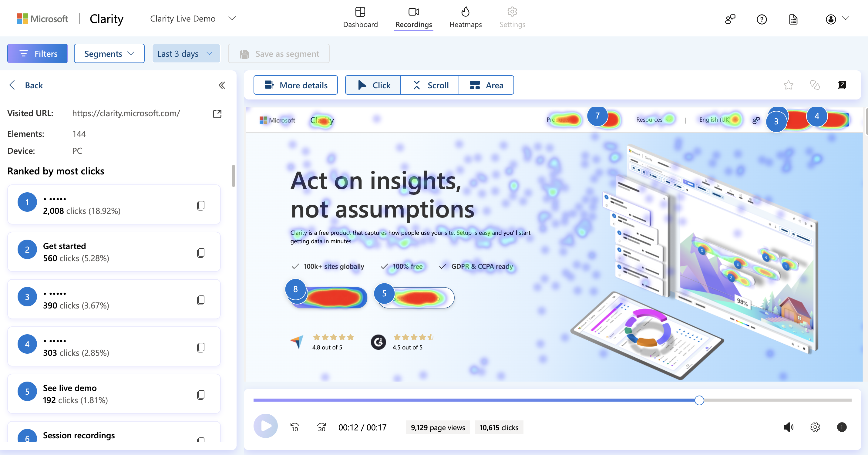The height and width of the screenshot is (455, 868).
Task: Switch to the Heatmaps view
Action: (x=465, y=17)
